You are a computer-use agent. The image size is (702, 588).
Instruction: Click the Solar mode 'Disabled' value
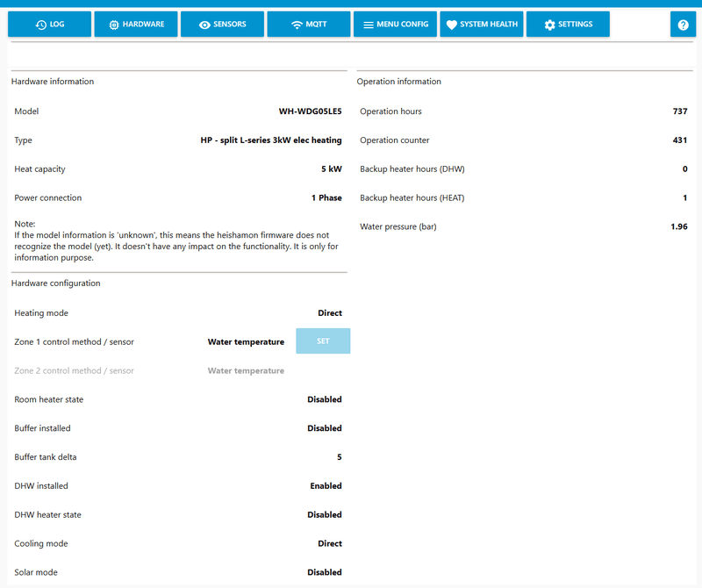coord(325,572)
